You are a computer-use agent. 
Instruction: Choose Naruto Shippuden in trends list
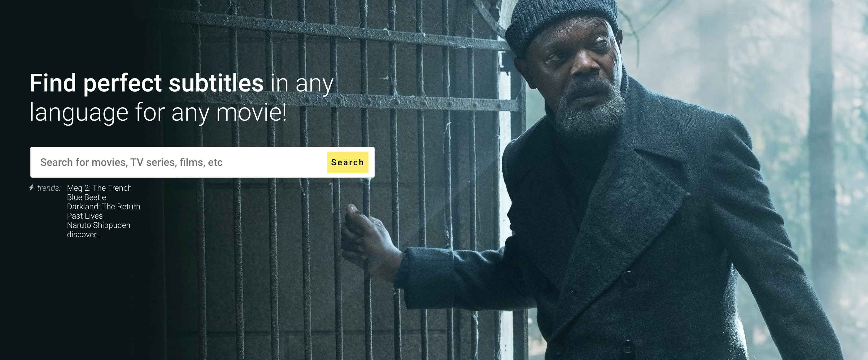(x=98, y=225)
